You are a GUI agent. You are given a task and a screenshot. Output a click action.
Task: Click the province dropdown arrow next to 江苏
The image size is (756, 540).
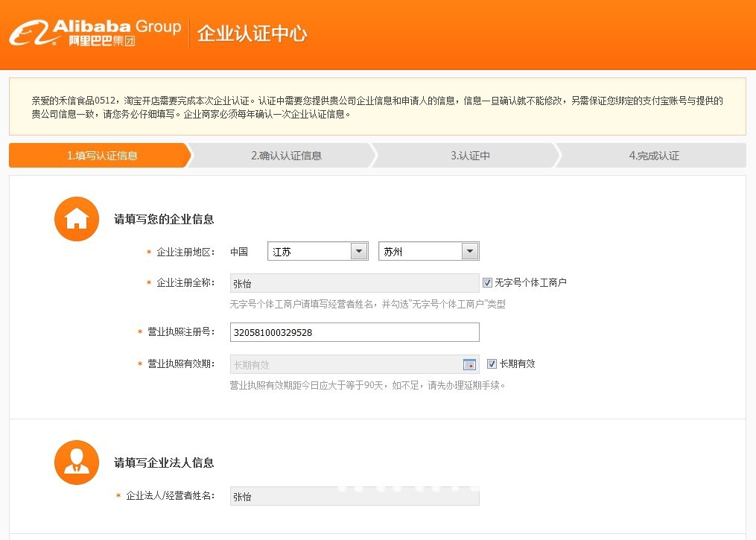[x=360, y=251]
